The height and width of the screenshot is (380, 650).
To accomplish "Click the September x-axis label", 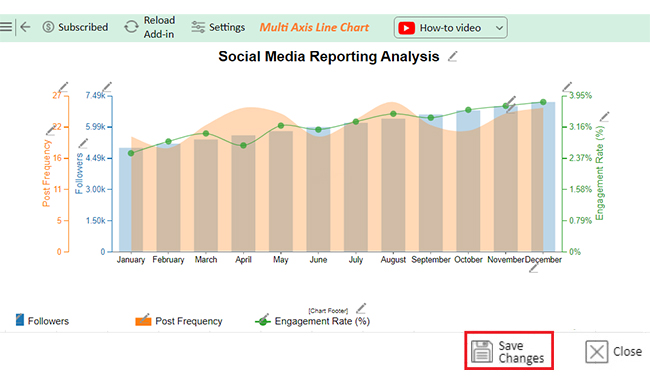I will coord(431,260).
